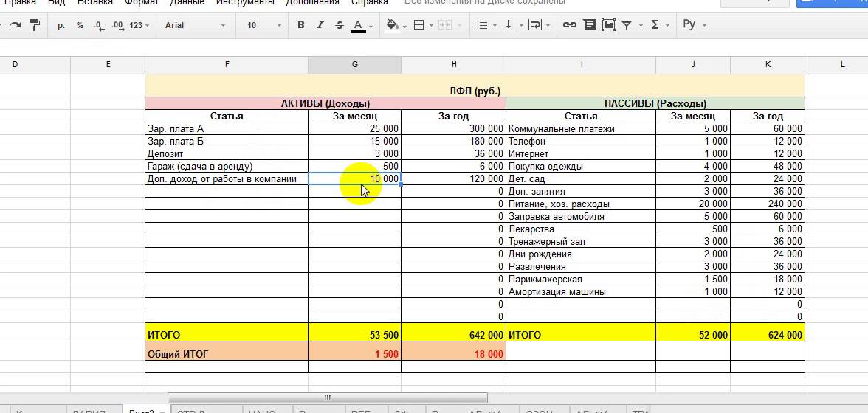This screenshot has height=413, width=868.
Task: Open the Ру input tools menu
Action: [694, 25]
